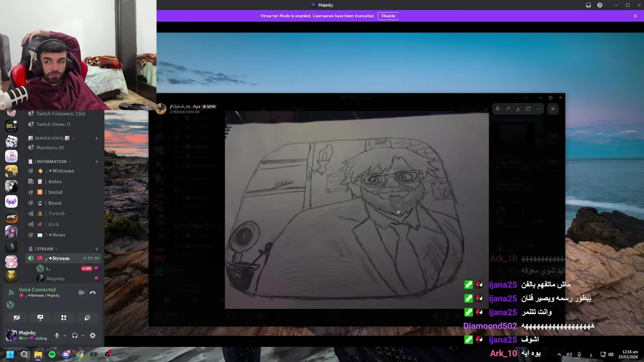644x362 pixels.
Task: Open the Windows Start menu
Action: pos(10,354)
